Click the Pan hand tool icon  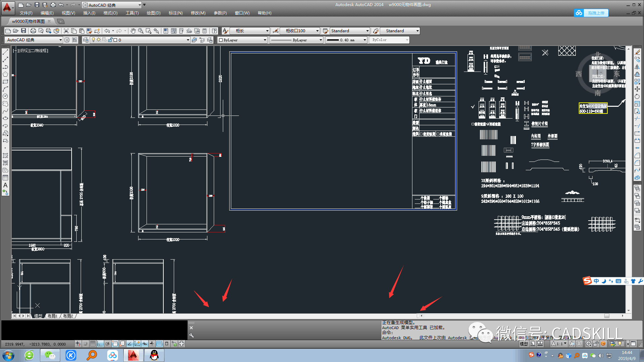pyautogui.click(x=133, y=31)
